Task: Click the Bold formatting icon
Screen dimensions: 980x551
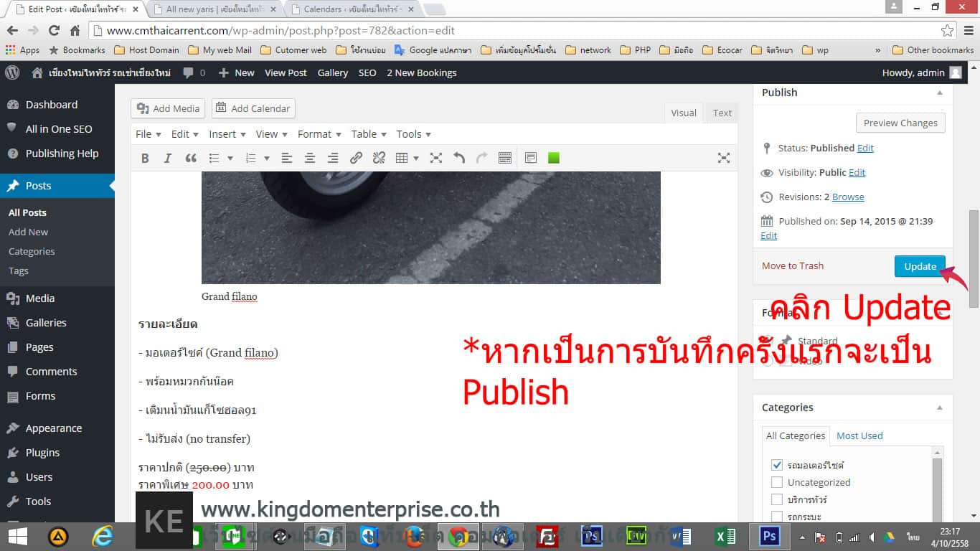Action: coord(145,159)
